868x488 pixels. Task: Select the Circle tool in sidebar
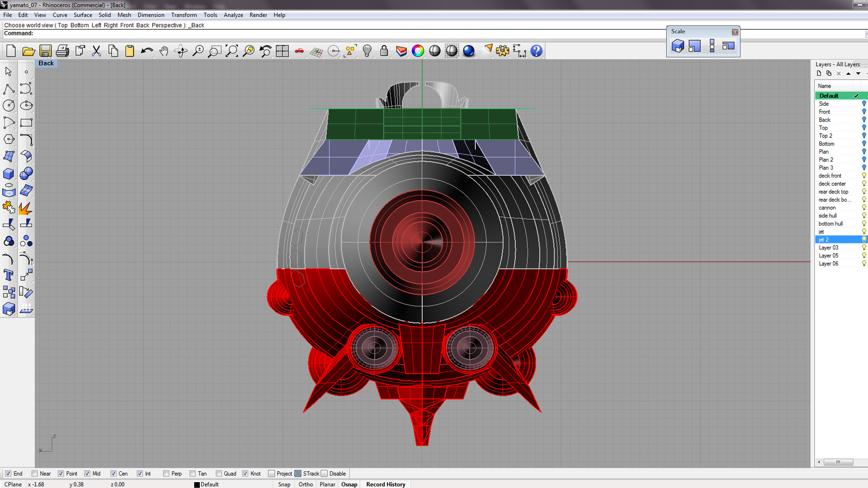pyautogui.click(x=9, y=106)
